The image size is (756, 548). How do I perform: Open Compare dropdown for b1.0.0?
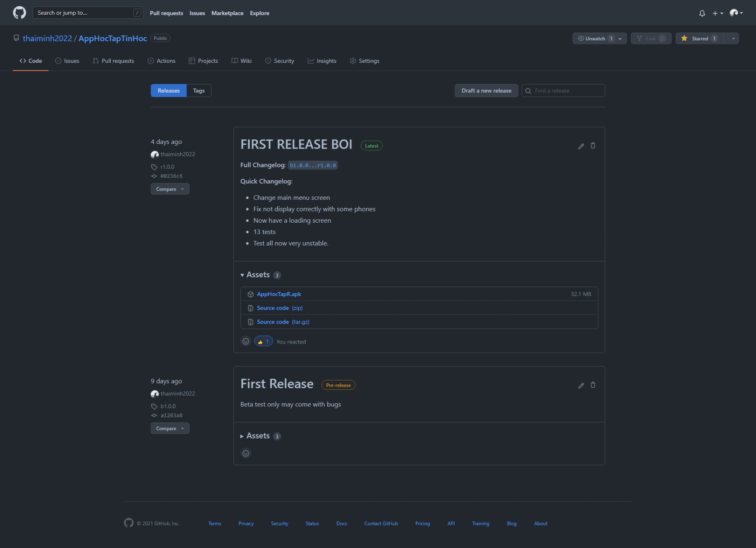pyautogui.click(x=170, y=428)
